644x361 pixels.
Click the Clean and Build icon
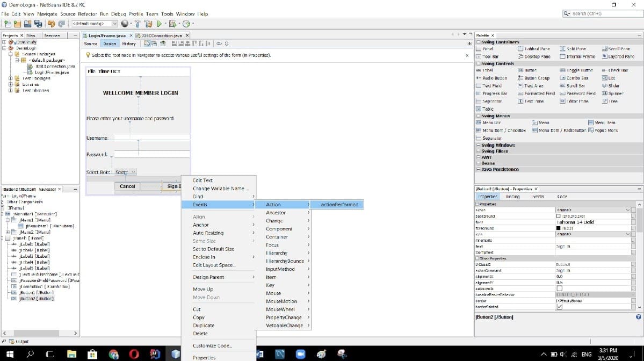(x=148, y=24)
